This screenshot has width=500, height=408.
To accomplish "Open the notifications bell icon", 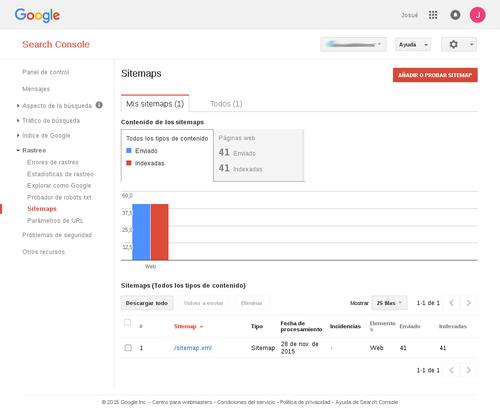I will (x=455, y=15).
